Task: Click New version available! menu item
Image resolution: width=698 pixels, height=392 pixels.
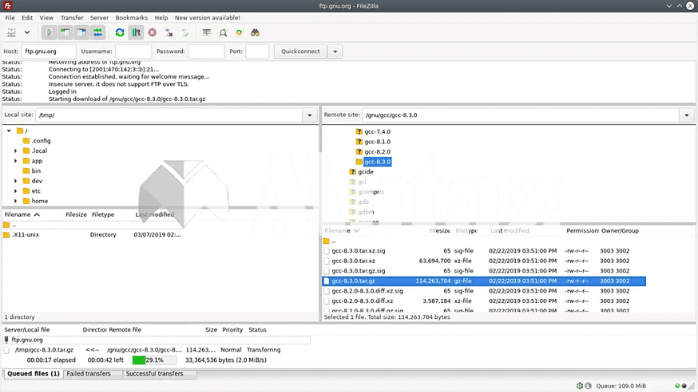Action: tap(207, 18)
